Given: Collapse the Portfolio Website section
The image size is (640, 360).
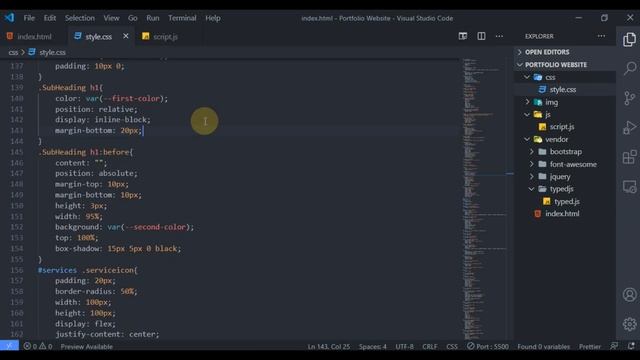Looking at the screenshot, I should [x=565, y=65].
